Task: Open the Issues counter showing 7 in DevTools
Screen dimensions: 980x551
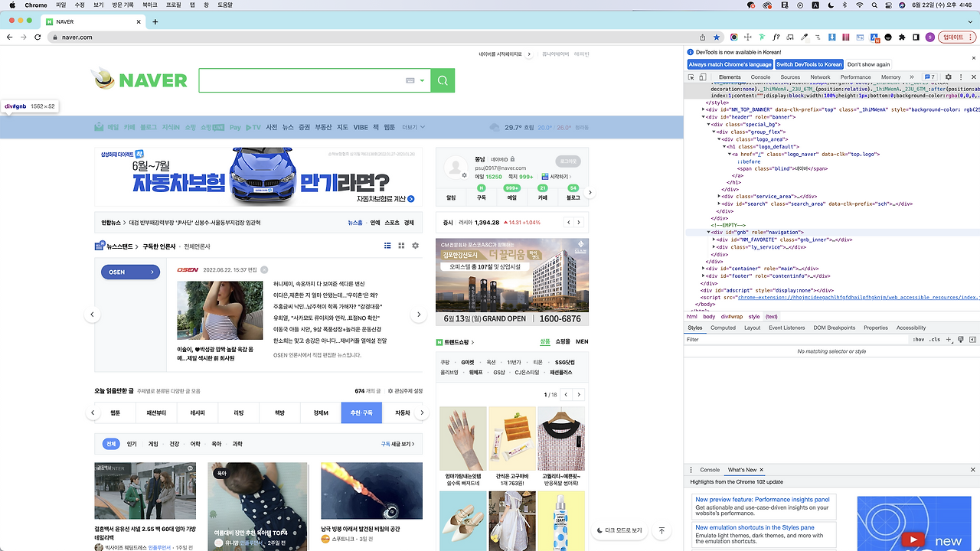Action: tap(929, 77)
